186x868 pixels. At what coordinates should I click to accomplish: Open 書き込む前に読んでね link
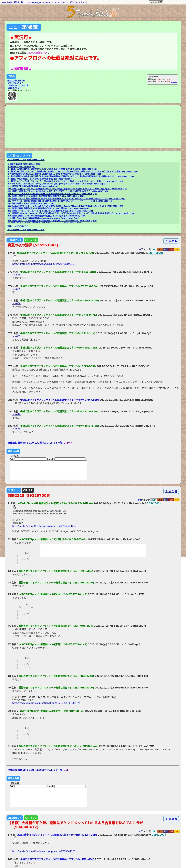[16, 81]
